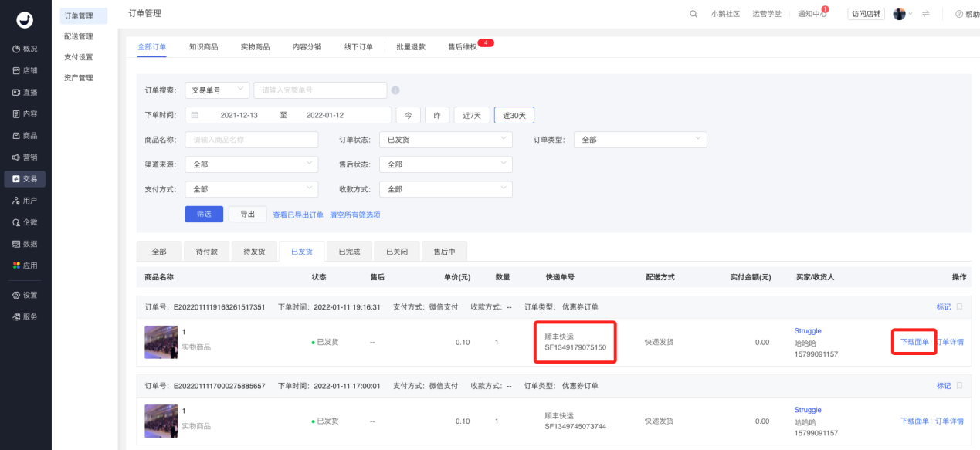The height and width of the screenshot is (450, 980).
Task: Open 支付方式 dropdown
Action: (252, 189)
